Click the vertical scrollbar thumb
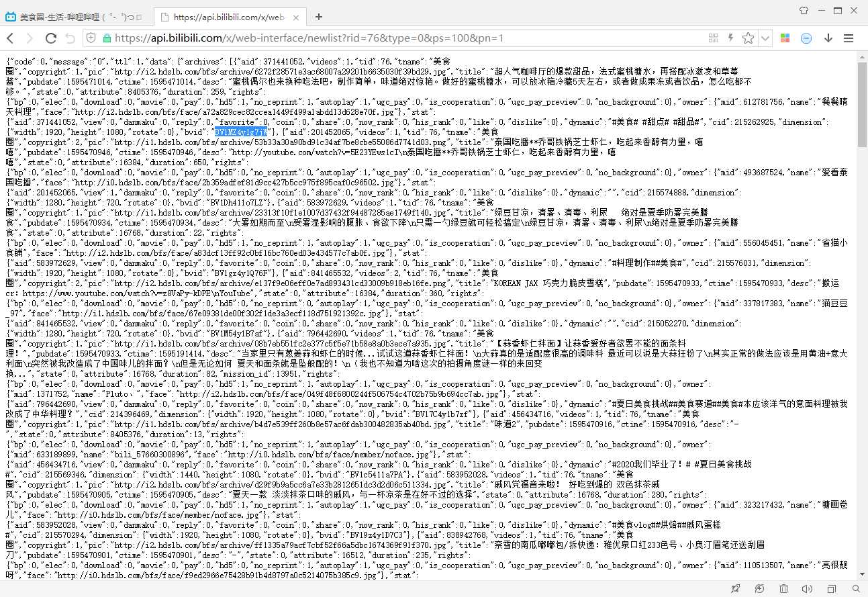 [863, 103]
